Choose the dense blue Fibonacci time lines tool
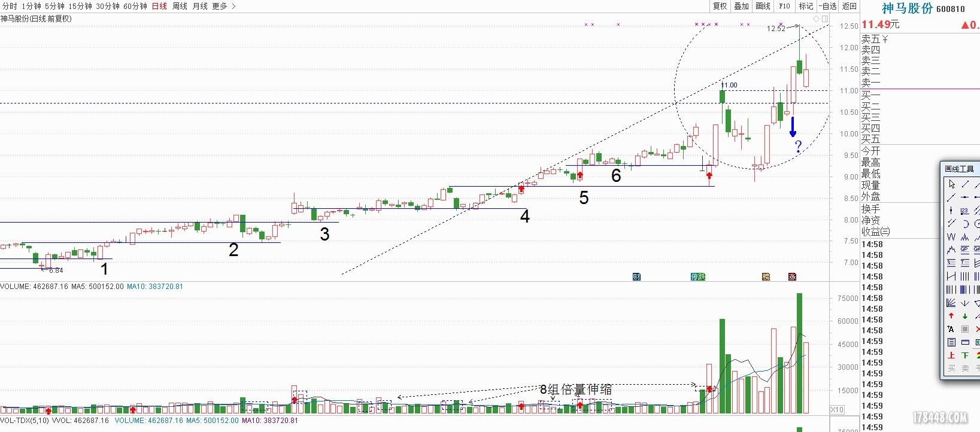The height and width of the screenshot is (432, 980). coord(965,289)
